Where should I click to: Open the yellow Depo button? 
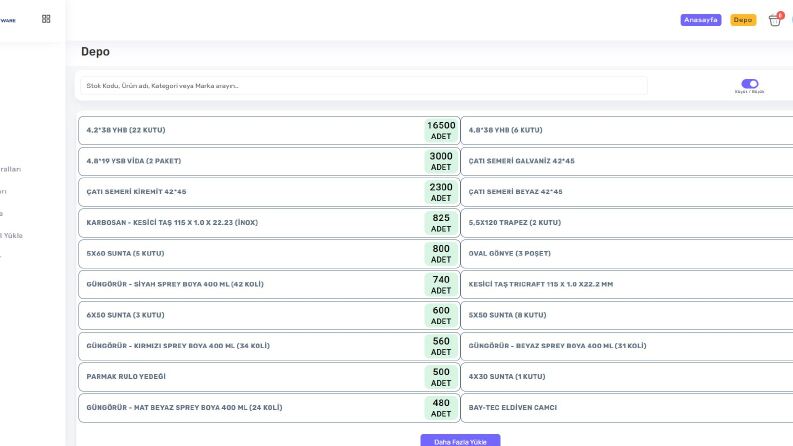tap(743, 20)
